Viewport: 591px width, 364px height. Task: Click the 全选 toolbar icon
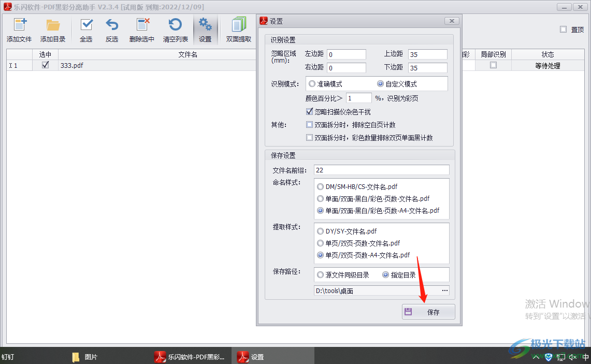pos(87,25)
